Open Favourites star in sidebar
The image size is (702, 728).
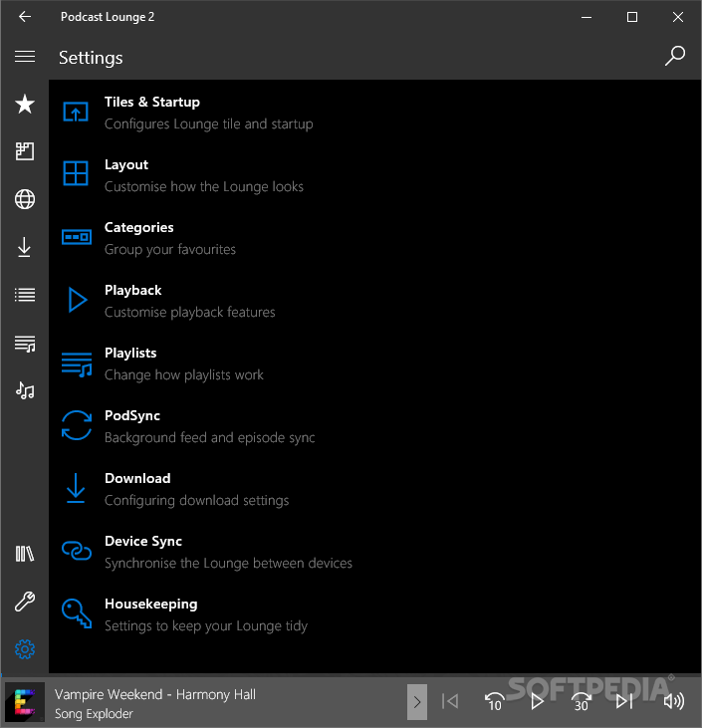point(25,104)
